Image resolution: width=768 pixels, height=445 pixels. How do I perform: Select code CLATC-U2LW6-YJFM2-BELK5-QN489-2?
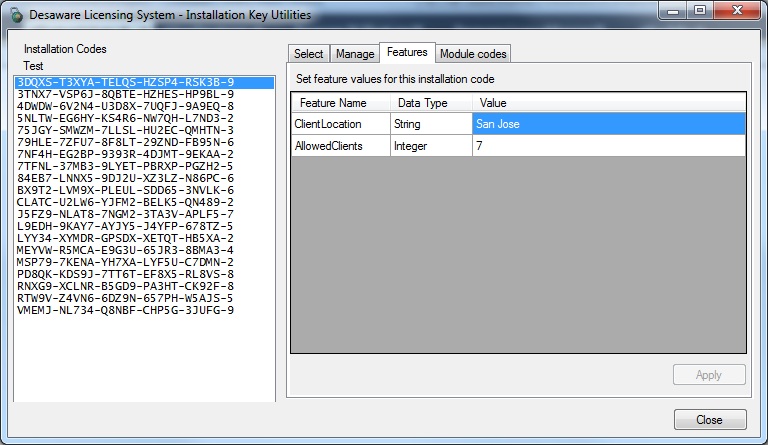click(x=144, y=202)
